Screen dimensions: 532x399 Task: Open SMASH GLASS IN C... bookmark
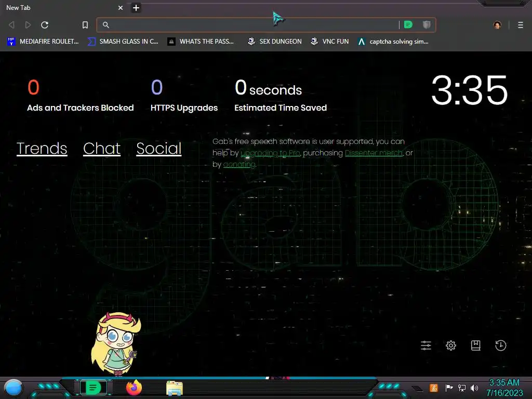coord(123,42)
